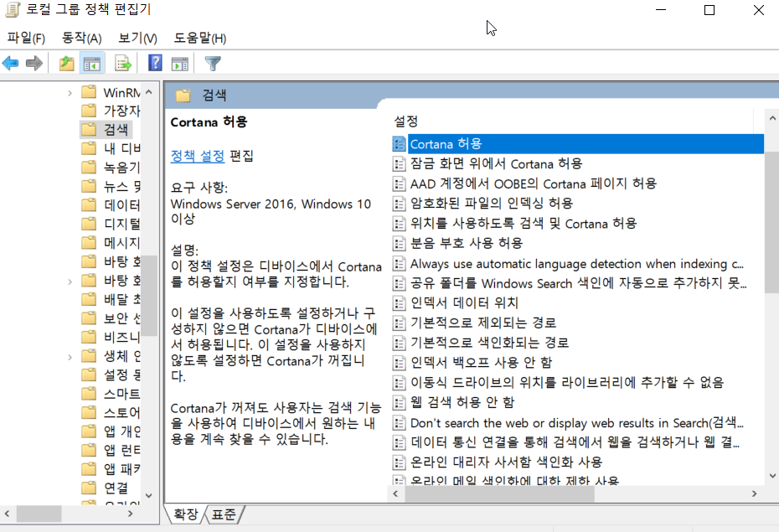
Task: Select 이동식 드라이브의 위치를 라이브러리에 추가할 수 없음
Action: tap(567, 382)
